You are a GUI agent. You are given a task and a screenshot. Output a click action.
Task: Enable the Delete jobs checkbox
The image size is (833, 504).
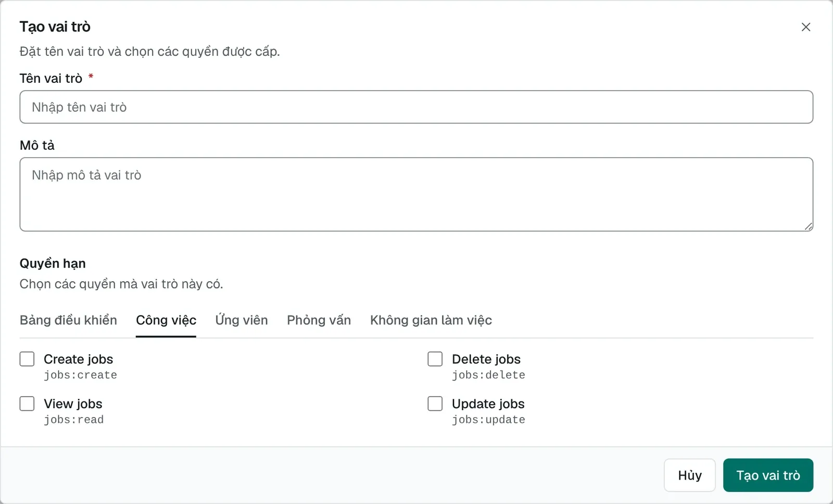tap(435, 359)
